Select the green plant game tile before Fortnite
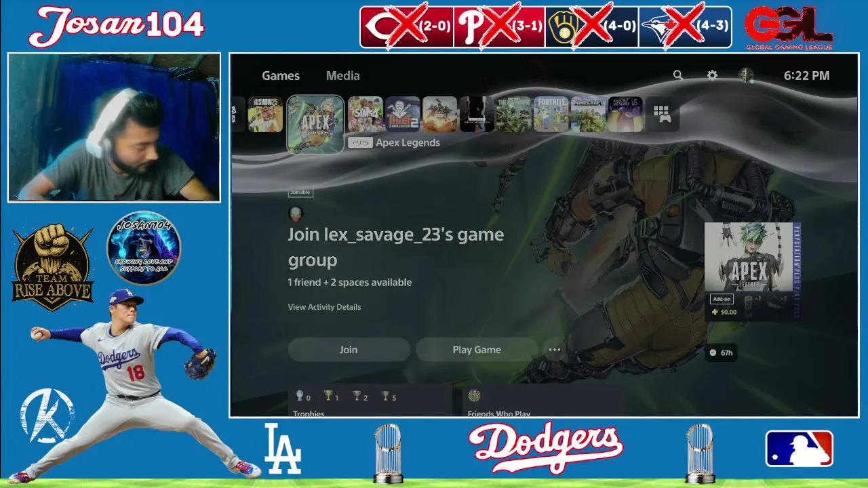 (514, 114)
